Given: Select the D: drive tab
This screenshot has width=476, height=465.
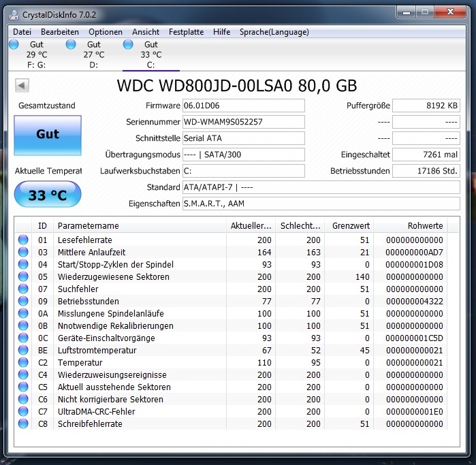Looking at the screenshot, I should (93, 54).
